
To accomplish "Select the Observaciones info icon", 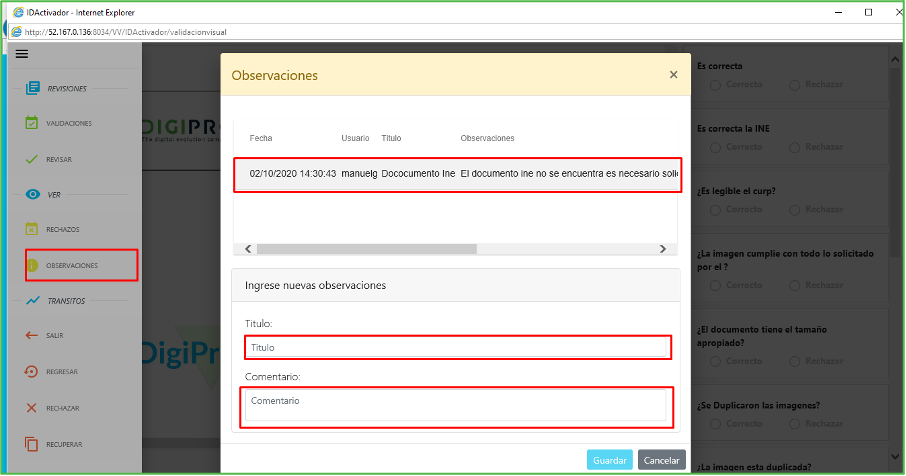I will [32, 265].
